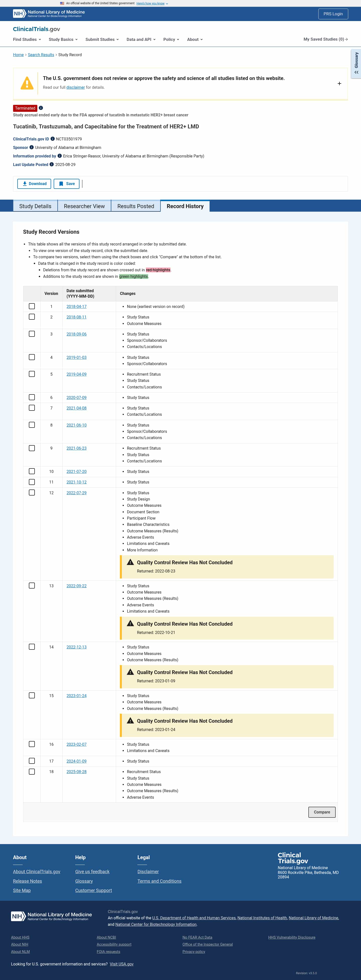Open version submitted 2022-07-29
Screen dimensions: 361x980
pyautogui.click(x=76, y=493)
